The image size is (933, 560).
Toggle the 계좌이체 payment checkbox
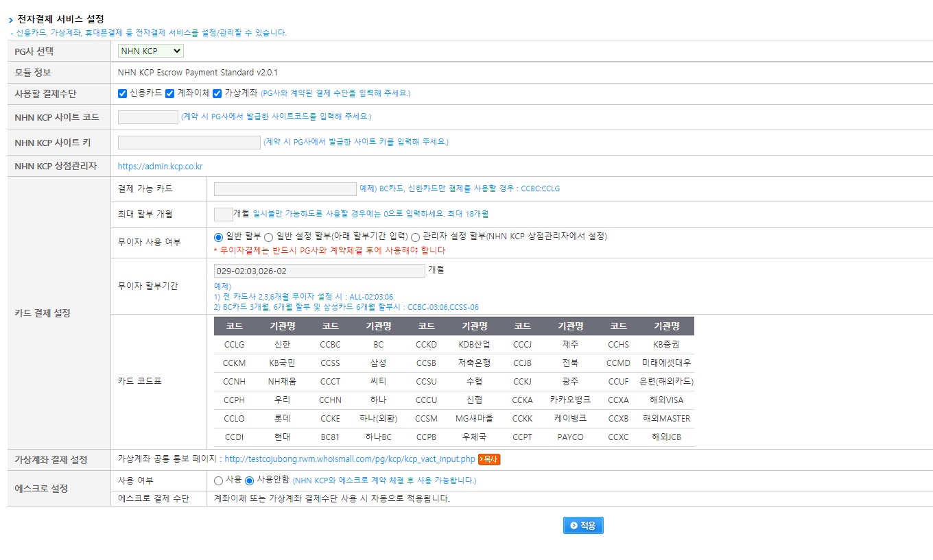(x=169, y=94)
